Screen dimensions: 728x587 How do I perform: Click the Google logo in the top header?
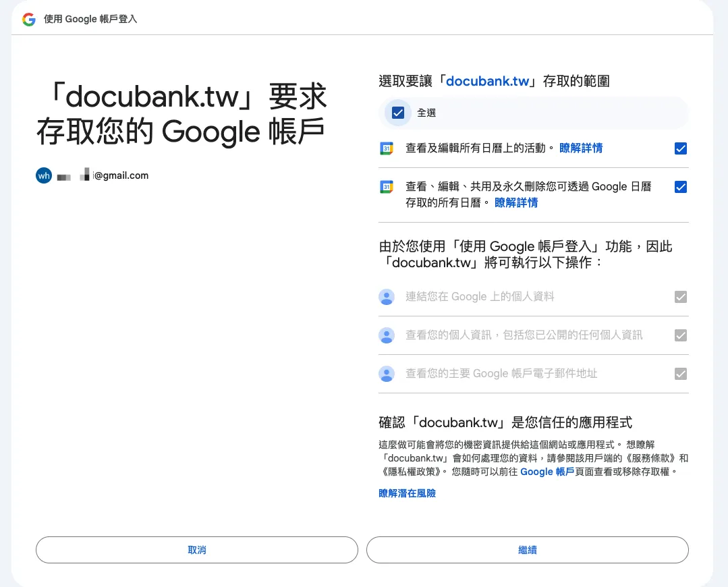tap(27, 19)
